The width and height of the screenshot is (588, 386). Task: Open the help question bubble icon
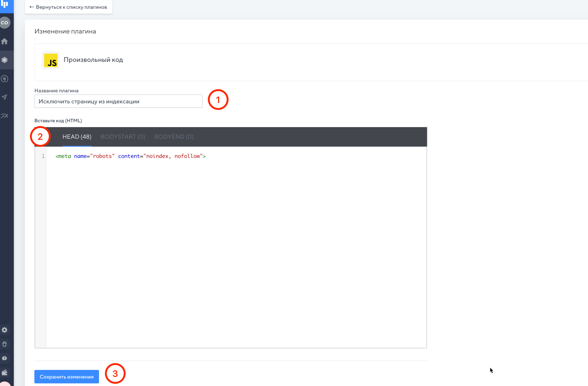[5, 358]
